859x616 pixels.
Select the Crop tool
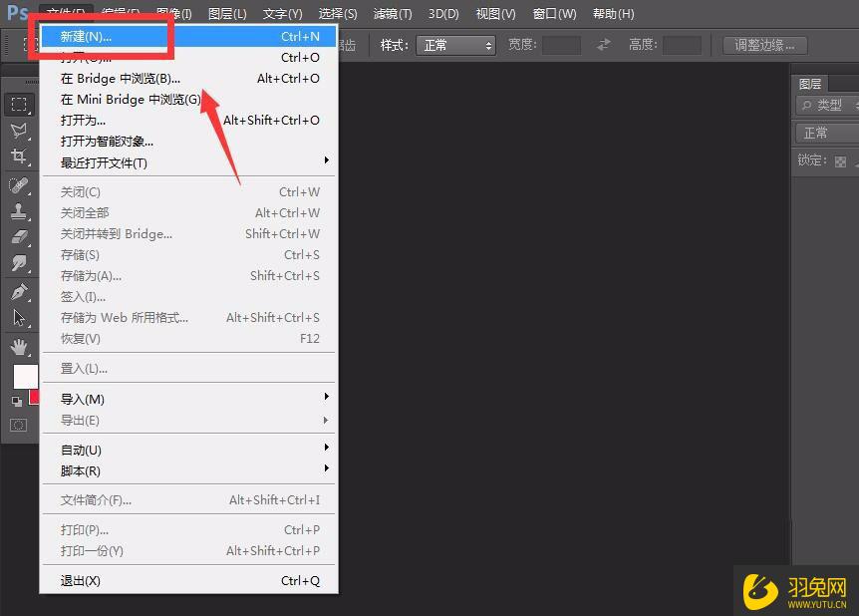click(x=18, y=157)
